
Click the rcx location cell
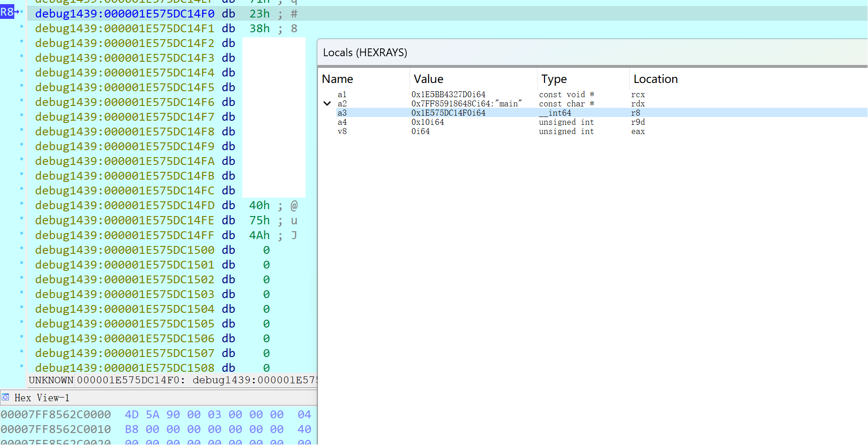point(638,94)
